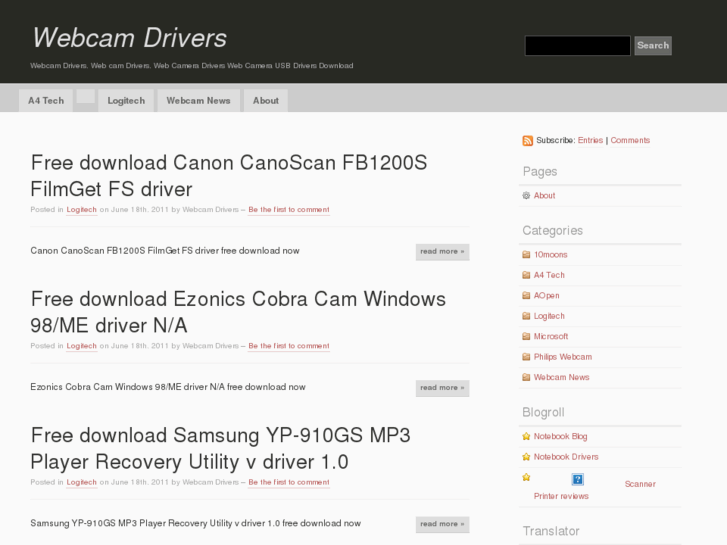This screenshot has width=727, height=545.
Task: Click the Categories sidebar heading
Action: click(553, 231)
